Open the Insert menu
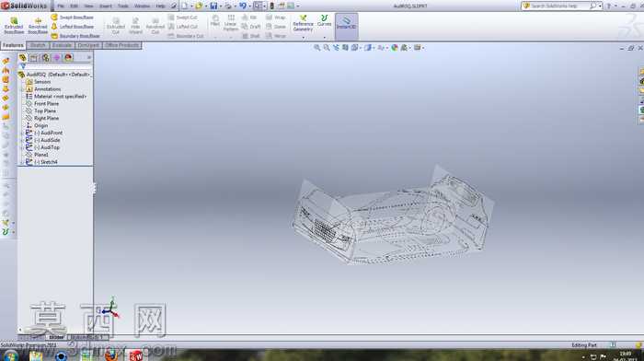Image resolution: width=644 pixels, height=361 pixels. [x=106, y=6]
